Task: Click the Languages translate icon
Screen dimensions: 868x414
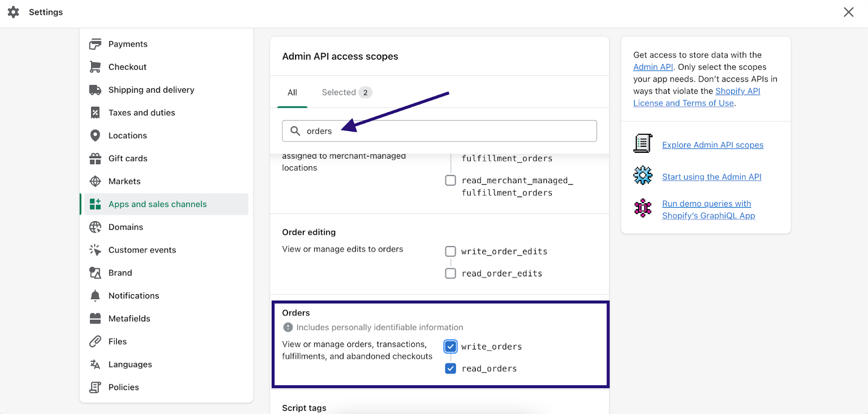Action: (x=95, y=364)
